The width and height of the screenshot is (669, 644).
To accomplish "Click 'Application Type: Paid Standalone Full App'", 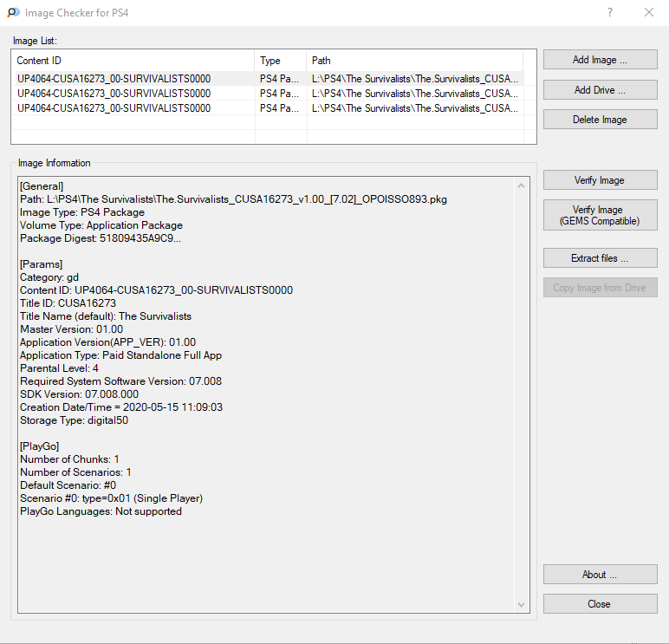I will coord(120,355).
